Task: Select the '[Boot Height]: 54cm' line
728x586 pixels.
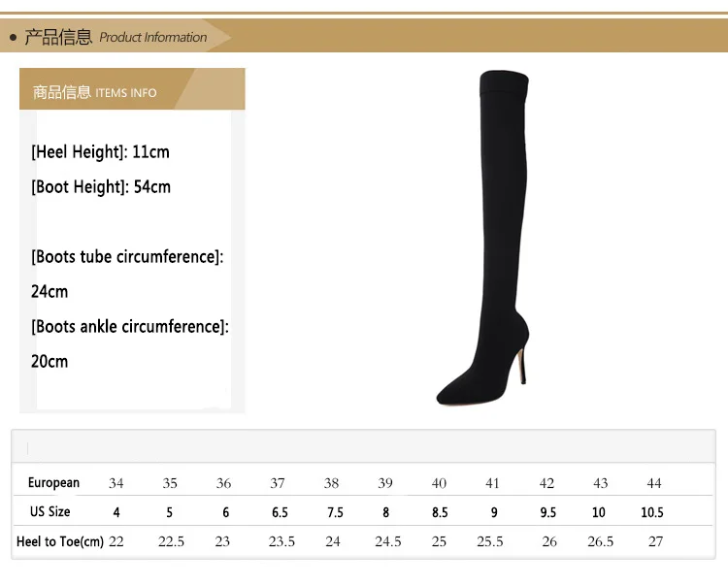Action: click(101, 187)
